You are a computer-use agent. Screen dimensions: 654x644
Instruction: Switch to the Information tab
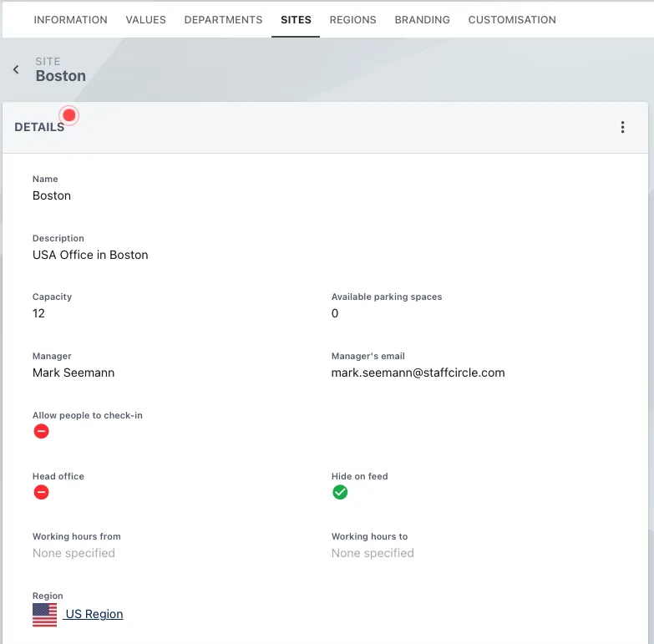point(70,19)
